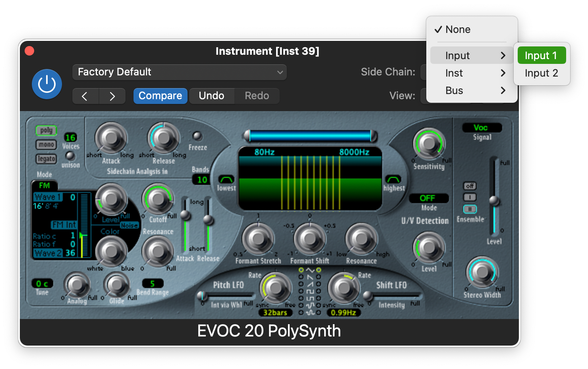Click the Ensemble Level slider handle
588x369 pixels.
tap(494, 201)
